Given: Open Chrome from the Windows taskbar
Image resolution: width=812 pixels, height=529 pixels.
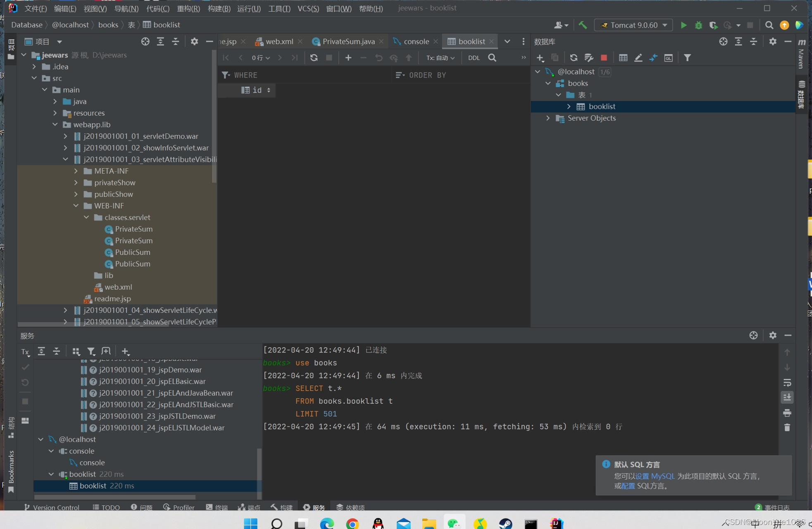Looking at the screenshot, I should (352, 524).
